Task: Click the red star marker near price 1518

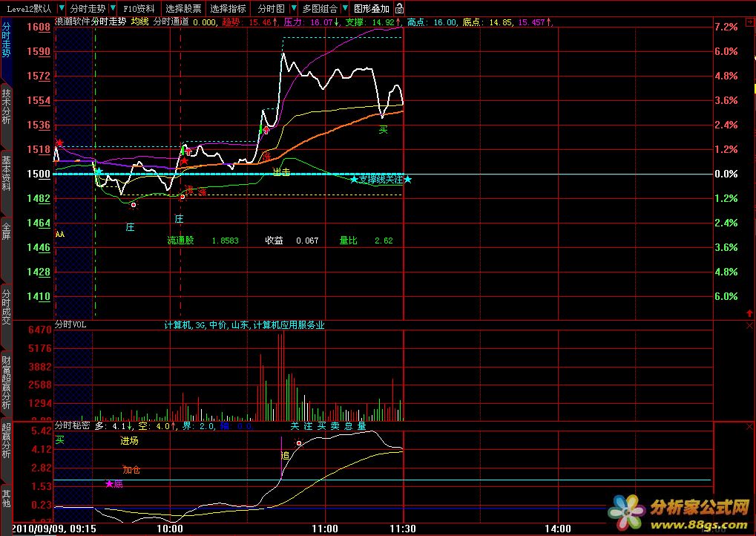Action: coord(59,143)
